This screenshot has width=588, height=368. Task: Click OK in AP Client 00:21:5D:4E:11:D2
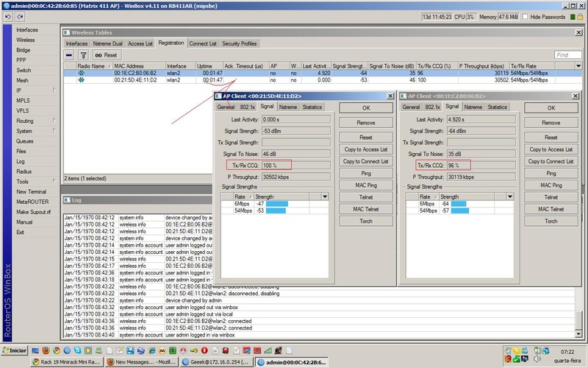click(x=366, y=107)
